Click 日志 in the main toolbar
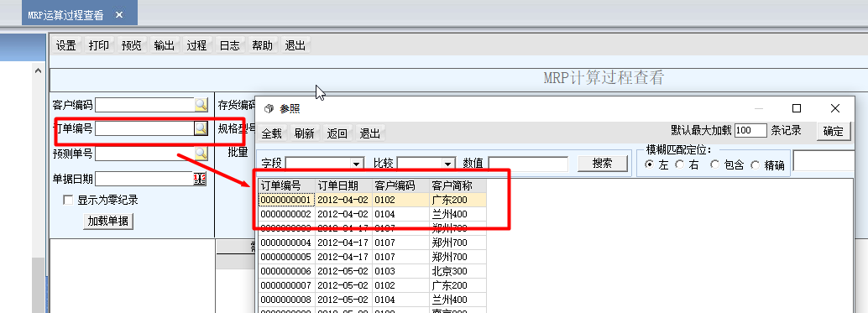868x313 pixels. click(230, 45)
